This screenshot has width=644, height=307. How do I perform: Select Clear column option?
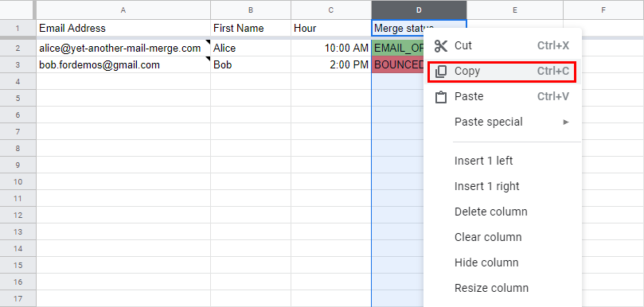pos(488,237)
